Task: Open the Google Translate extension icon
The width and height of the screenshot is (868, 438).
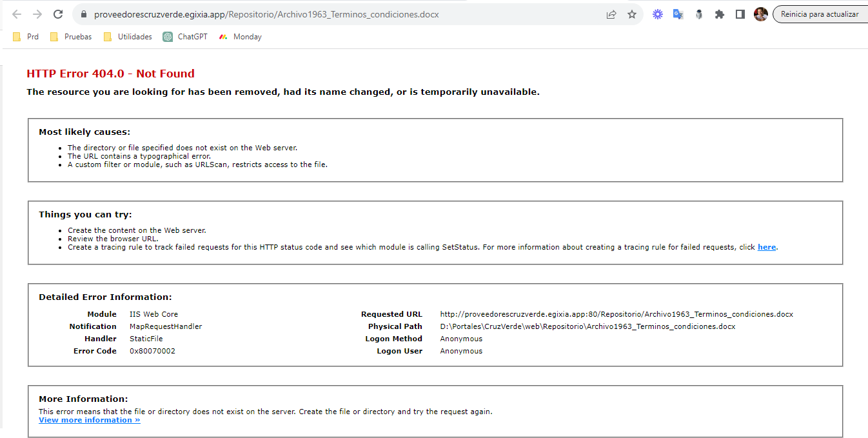Action: pyautogui.click(x=678, y=14)
